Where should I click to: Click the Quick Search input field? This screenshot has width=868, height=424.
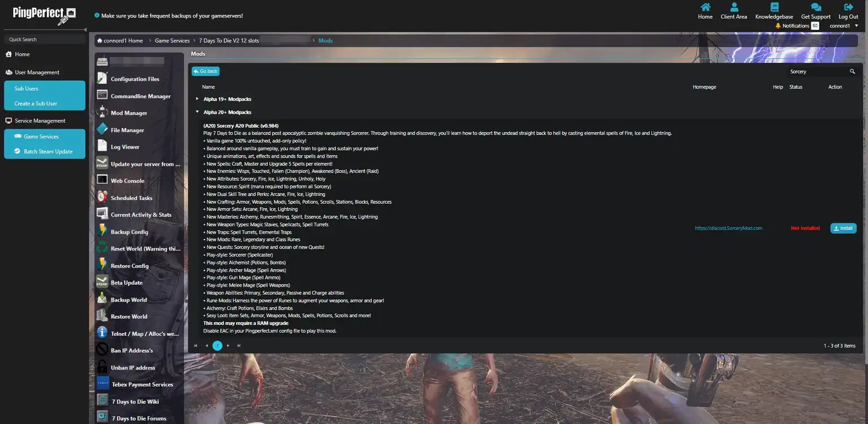pyautogui.click(x=44, y=40)
